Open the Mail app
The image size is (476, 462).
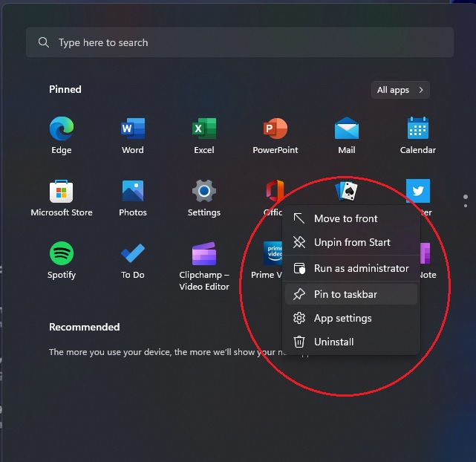pos(347,135)
